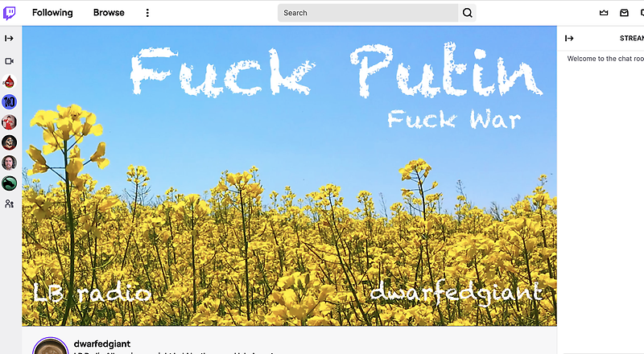Click the Followed Channels camera icon
Image resolution: width=644 pixels, height=354 pixels.
pyautogui.click(x=10, y=61)
